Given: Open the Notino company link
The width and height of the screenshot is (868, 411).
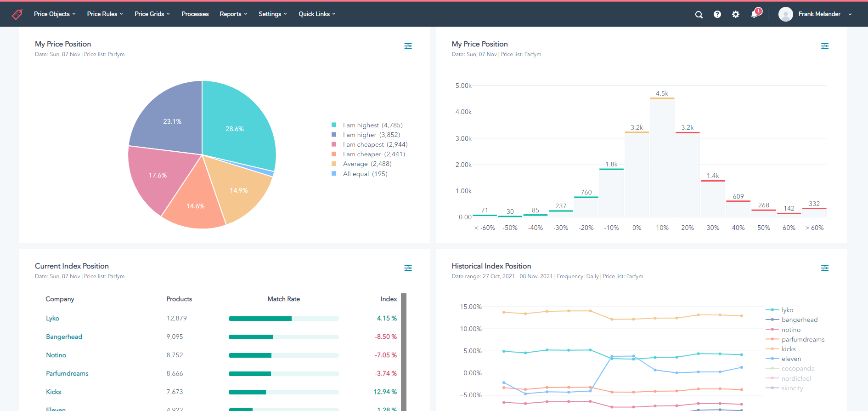Looking at the screenshot, I should 56,355.
